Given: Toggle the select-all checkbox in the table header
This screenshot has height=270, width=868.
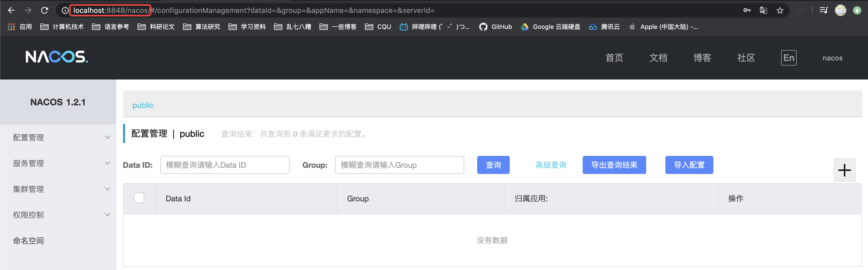Looking at the screenshot, I should pyautogui.click(x=139, y=198).
